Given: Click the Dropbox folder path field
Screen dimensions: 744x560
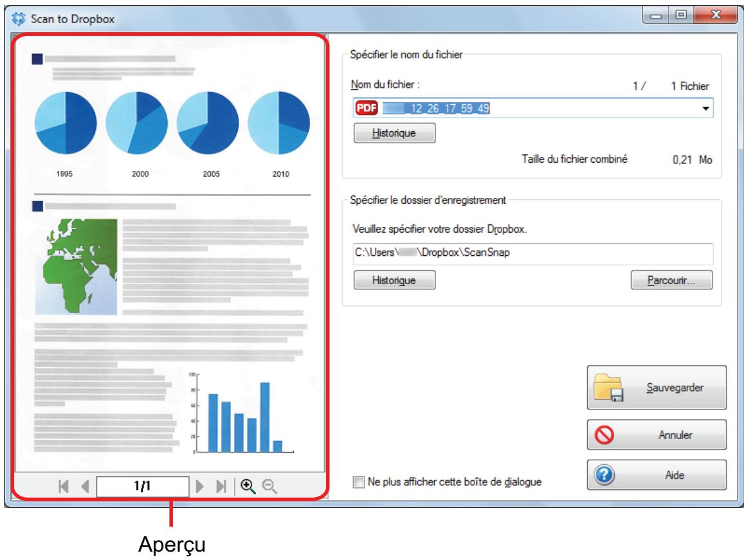Looking at the screenshot, I should point(533,253).
